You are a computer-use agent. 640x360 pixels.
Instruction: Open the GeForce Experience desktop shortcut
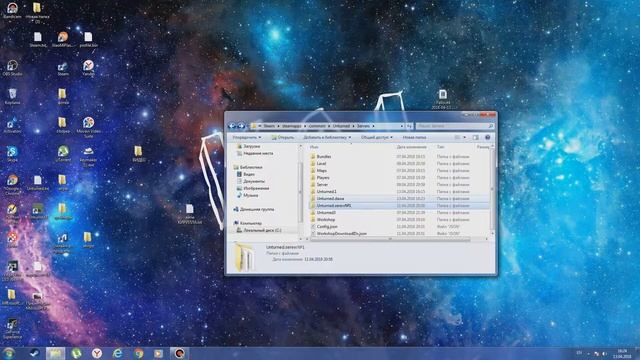point(12,329)
